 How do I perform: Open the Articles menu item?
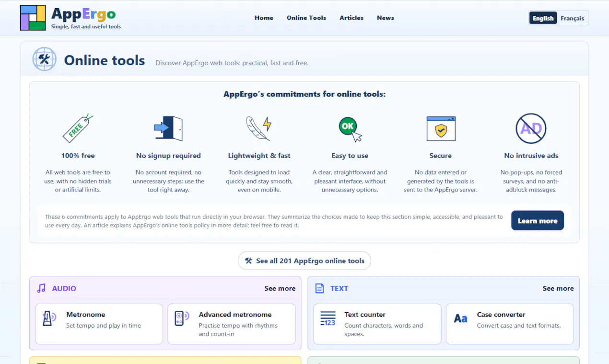click(351, 18)
